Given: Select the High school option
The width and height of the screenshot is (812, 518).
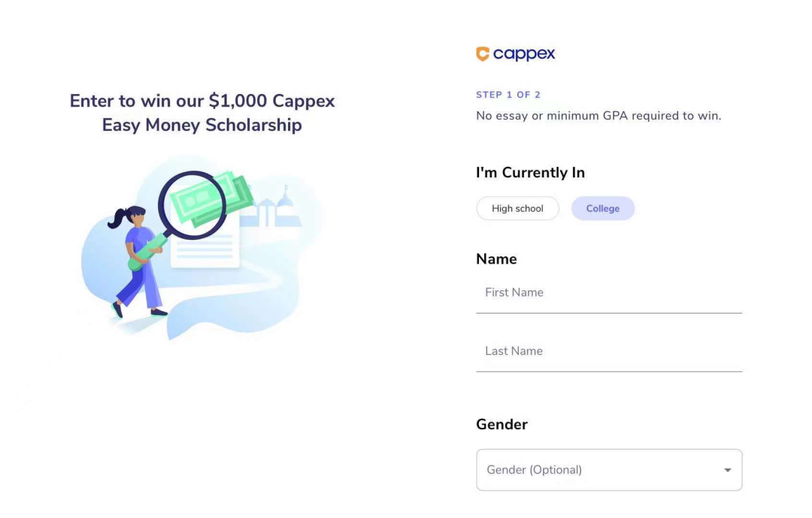Looking at the screenshot, I should tap(517, 208).
